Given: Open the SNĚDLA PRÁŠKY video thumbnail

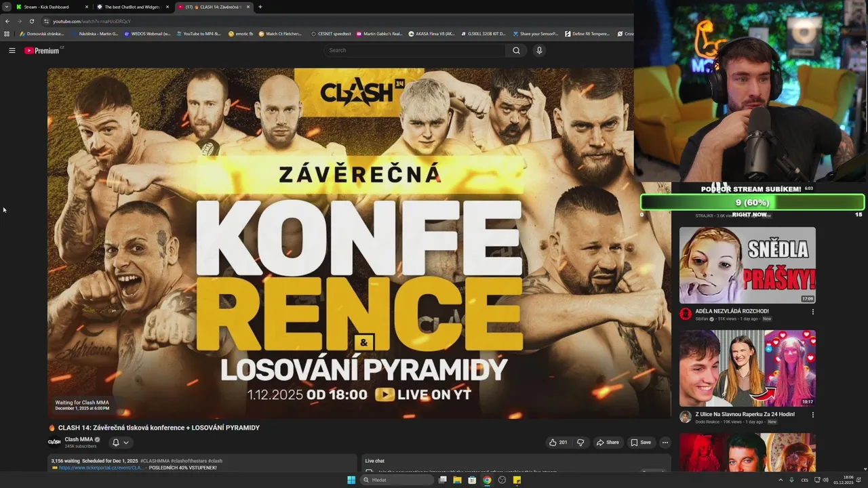Looking at the screenshot, I should 747,265.
